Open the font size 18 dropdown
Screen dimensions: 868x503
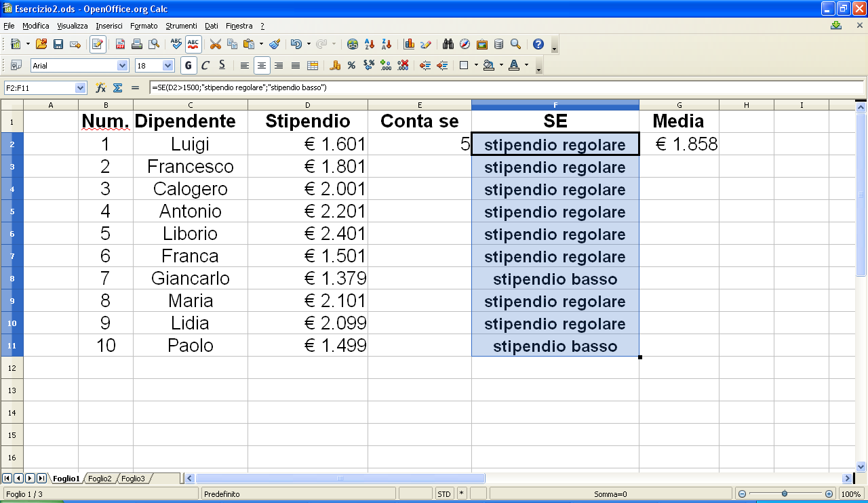(168, 66)
